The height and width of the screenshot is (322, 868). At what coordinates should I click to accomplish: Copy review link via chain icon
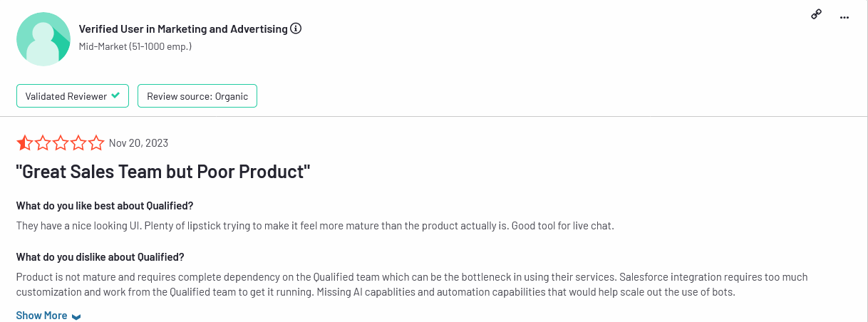pyautogui.click(x=817, y=15)
